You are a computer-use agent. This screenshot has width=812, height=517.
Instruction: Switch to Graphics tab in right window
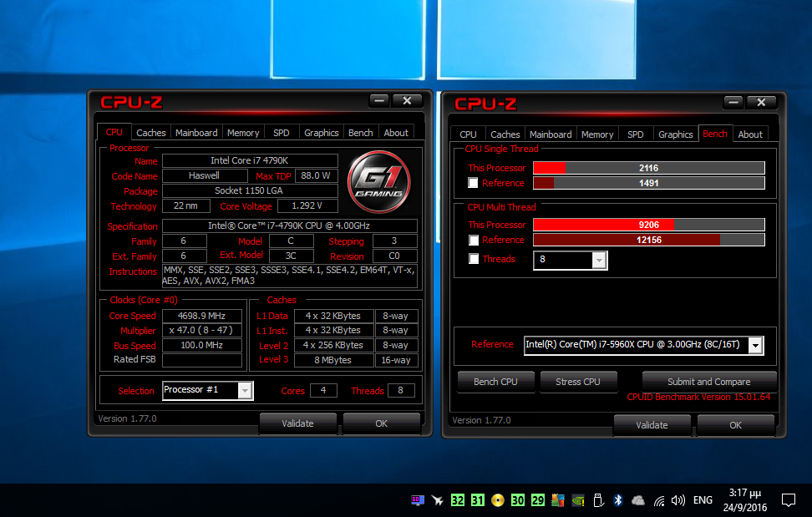click(x=675, y=134)
